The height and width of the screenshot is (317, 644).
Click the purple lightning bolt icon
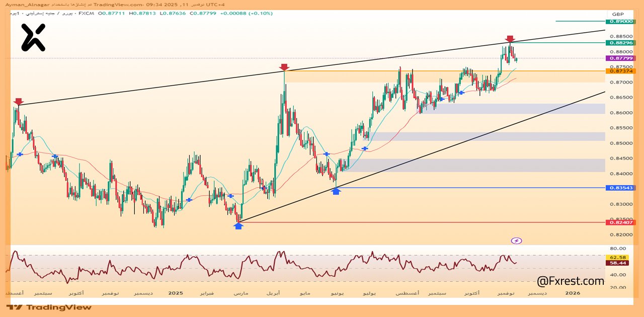click(x=516, y=241)
